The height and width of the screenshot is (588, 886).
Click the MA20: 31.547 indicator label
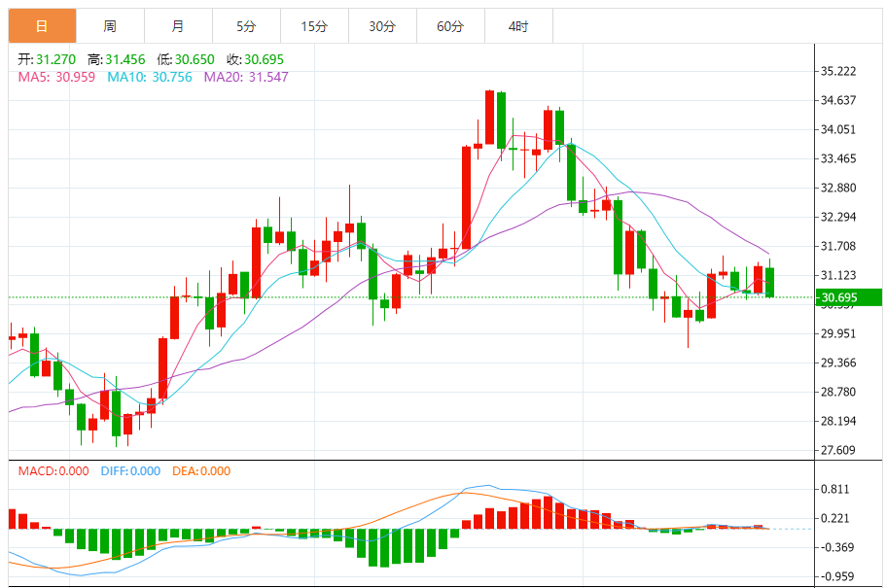coord(246,77)
